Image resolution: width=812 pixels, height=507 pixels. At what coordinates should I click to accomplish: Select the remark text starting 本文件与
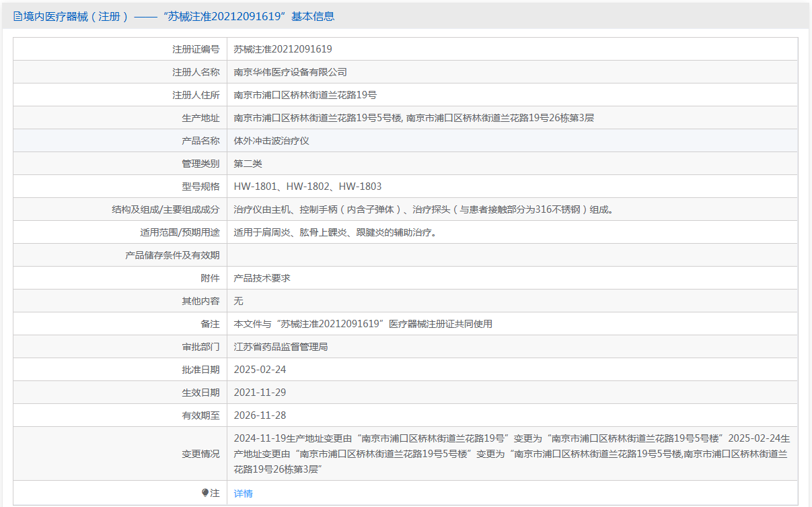coord(363,324)
